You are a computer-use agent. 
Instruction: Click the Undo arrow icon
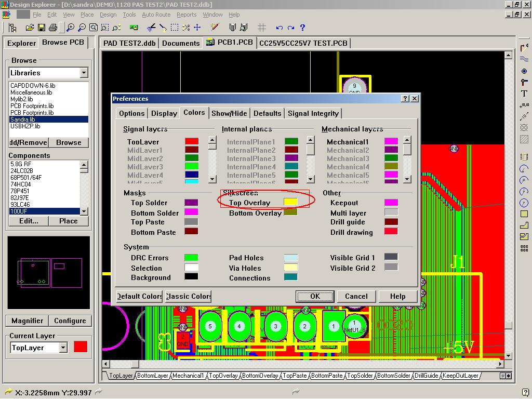(280, 28)
